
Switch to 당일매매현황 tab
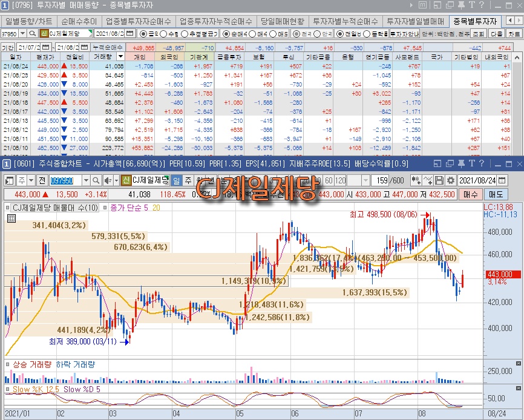tap(283, 21)
